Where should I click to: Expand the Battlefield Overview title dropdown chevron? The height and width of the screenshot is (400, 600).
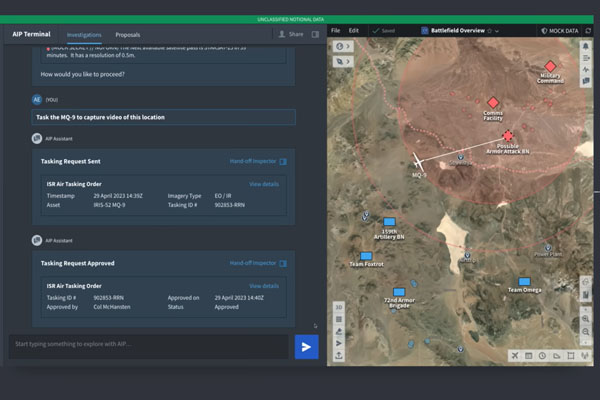497,31
